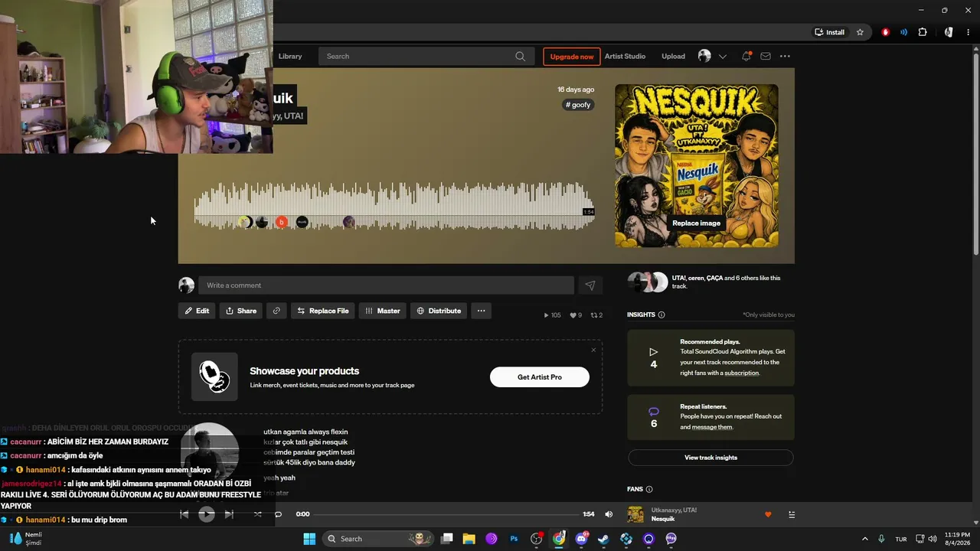Click the Fans info icon
980x551 pixels.
[x=649, y=489]
